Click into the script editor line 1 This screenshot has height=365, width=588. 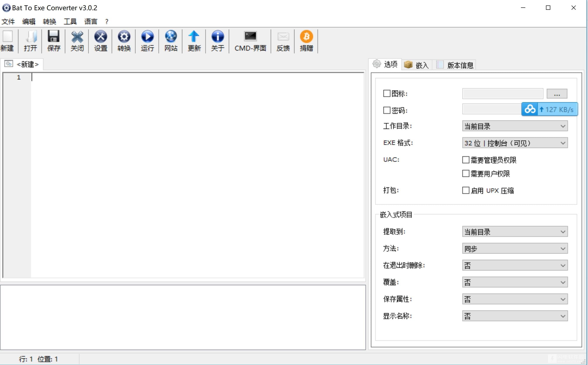tap(197, 78)
